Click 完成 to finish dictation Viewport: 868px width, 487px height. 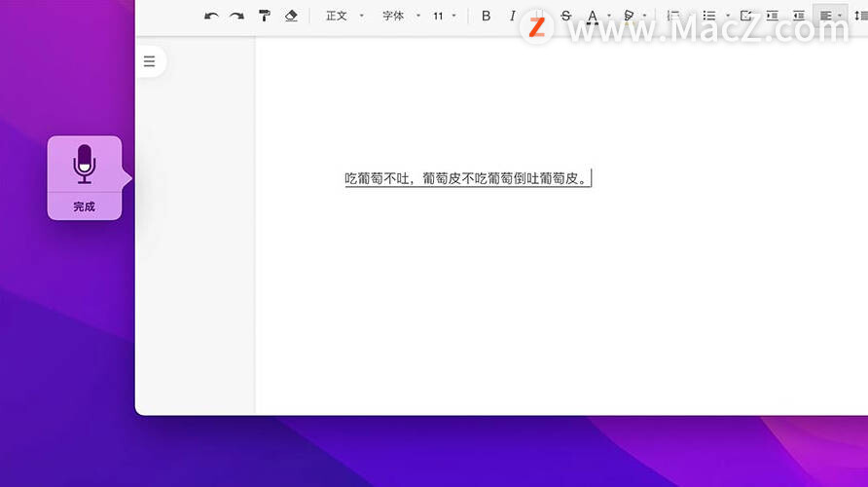[x=84, y=206]
